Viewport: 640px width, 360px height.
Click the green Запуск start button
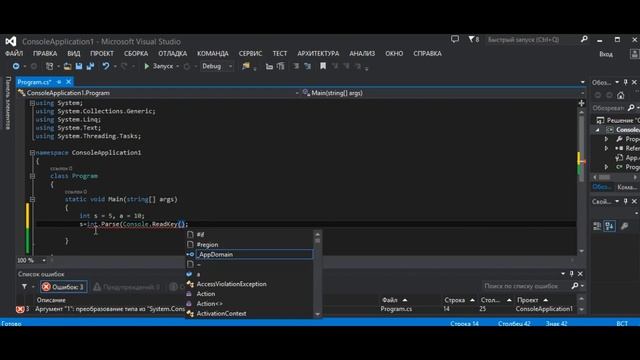[159, 66]
